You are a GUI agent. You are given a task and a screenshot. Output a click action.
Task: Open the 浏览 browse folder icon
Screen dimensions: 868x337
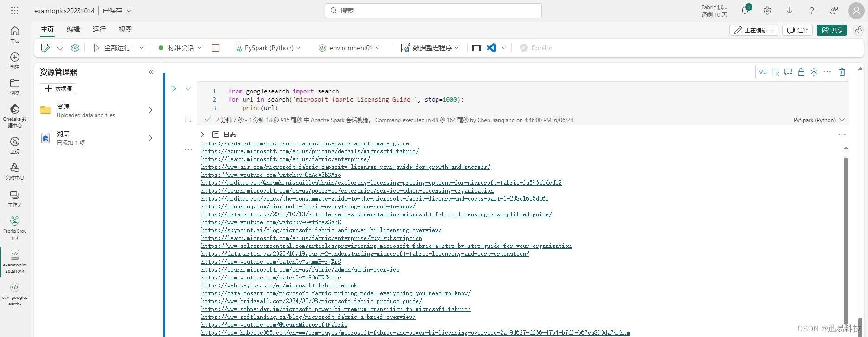point(15,86)
